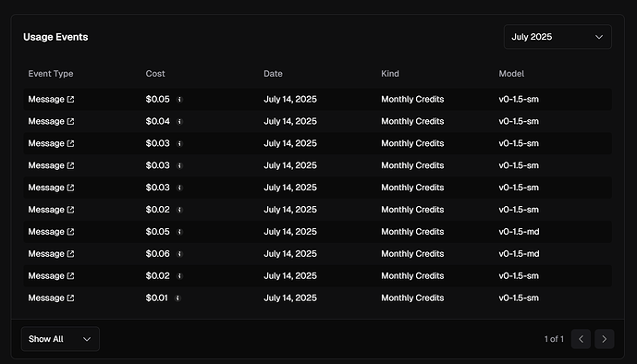Screen dimensions: 637x364
Task: Click info icon beside $0.06 cost
Action: 179,254
